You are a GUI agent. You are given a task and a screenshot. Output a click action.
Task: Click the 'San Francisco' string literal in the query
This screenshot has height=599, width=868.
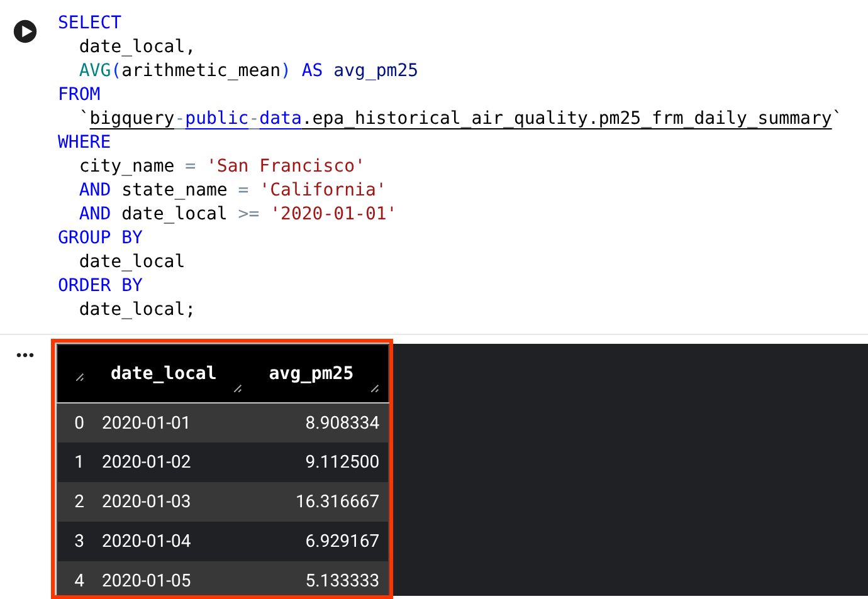[287, 165]
